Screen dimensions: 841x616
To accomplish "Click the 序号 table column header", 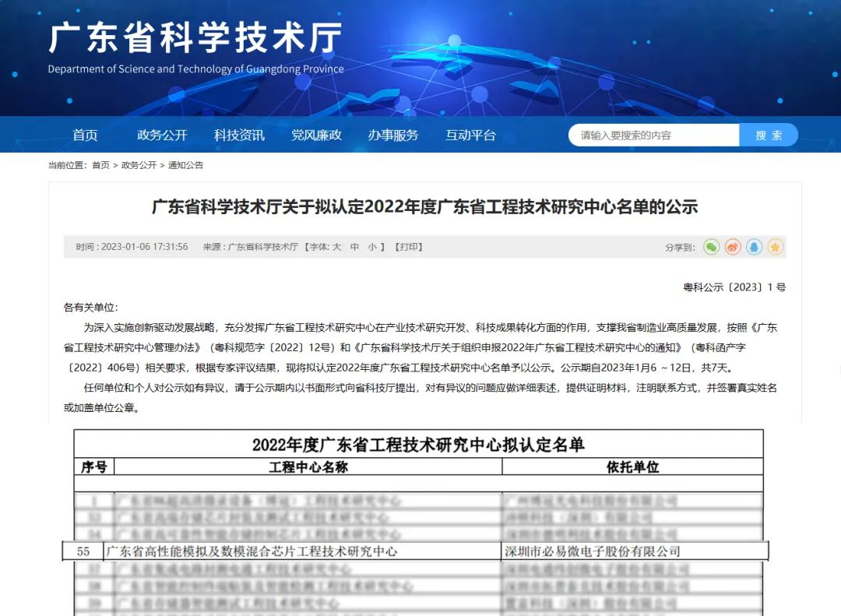I will click(x=94, y=466).
